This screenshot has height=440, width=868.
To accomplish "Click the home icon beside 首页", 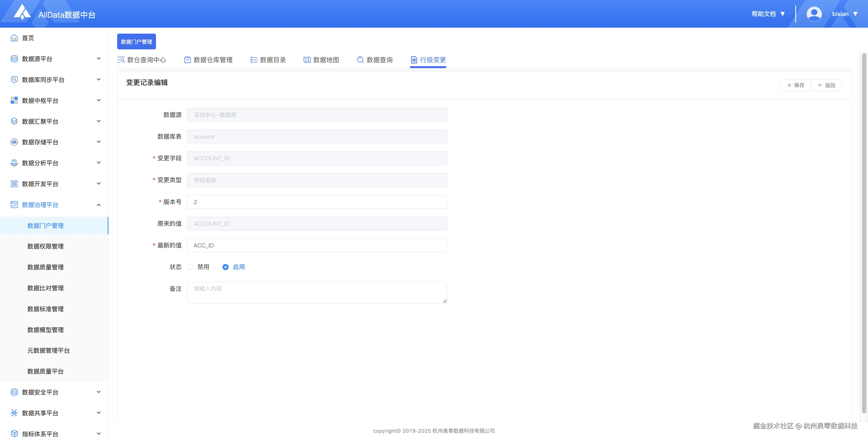I will click(14, 38).
